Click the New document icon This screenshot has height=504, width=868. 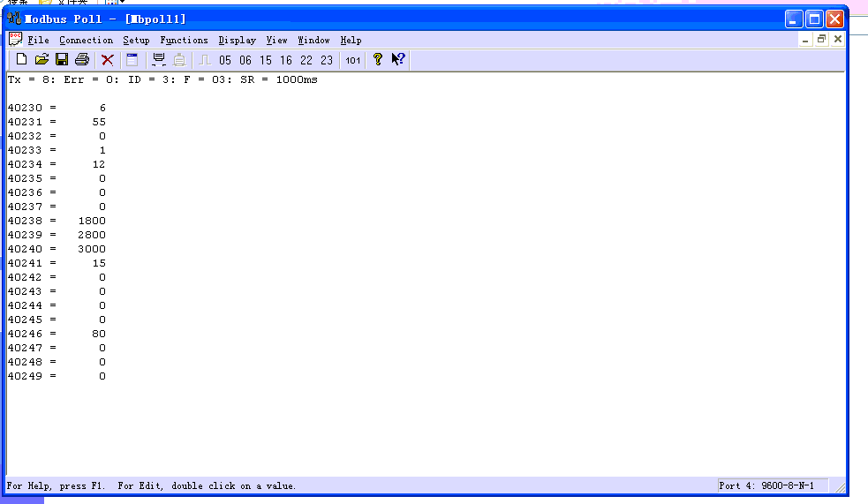[21, 60]
